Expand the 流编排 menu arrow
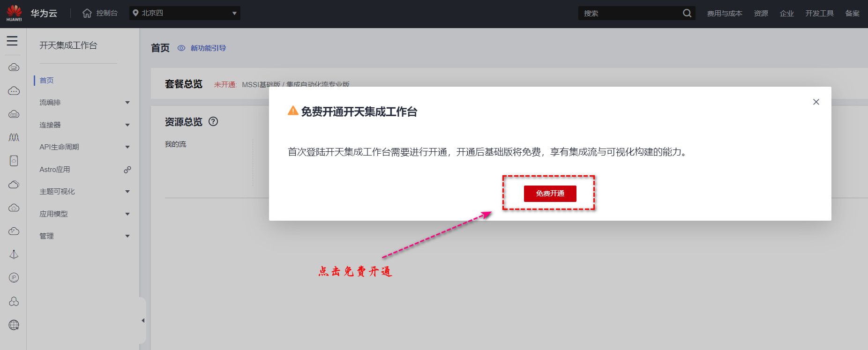The height and width of the screenshot is (350, 868). click(x=127, y=103)
